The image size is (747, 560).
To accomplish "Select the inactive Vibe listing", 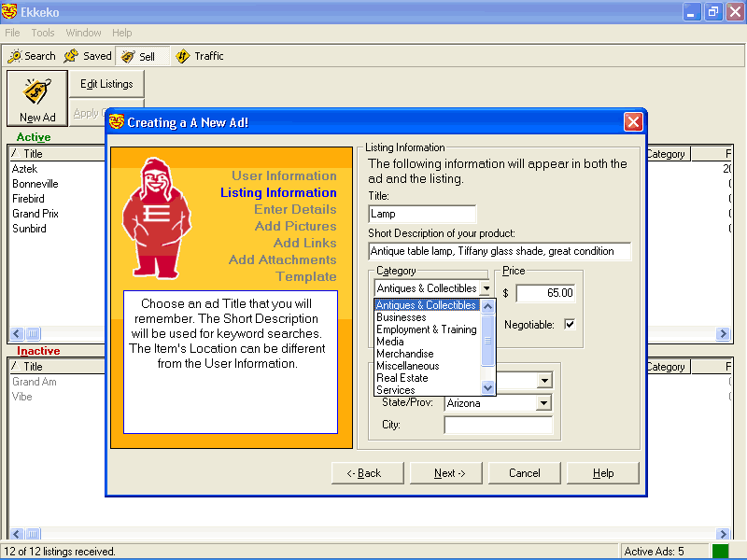I will coord(21,397).
